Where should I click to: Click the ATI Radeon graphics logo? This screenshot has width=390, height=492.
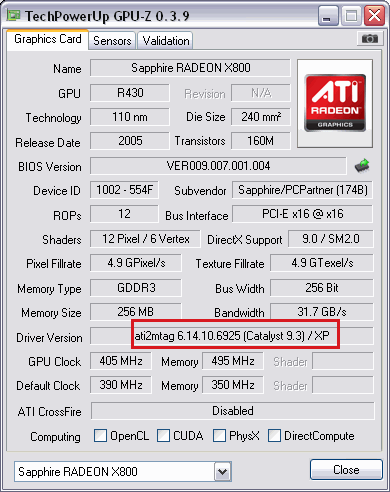click(335, 103)
